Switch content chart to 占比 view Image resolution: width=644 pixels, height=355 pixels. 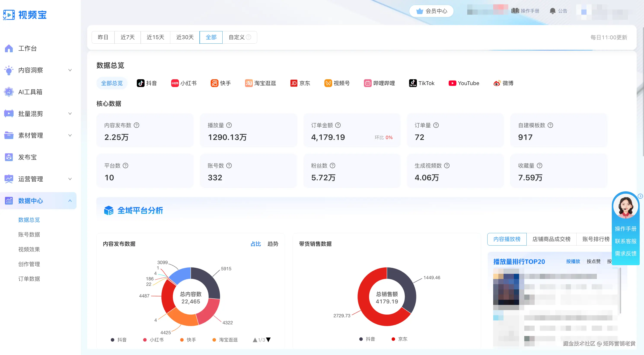256,244
